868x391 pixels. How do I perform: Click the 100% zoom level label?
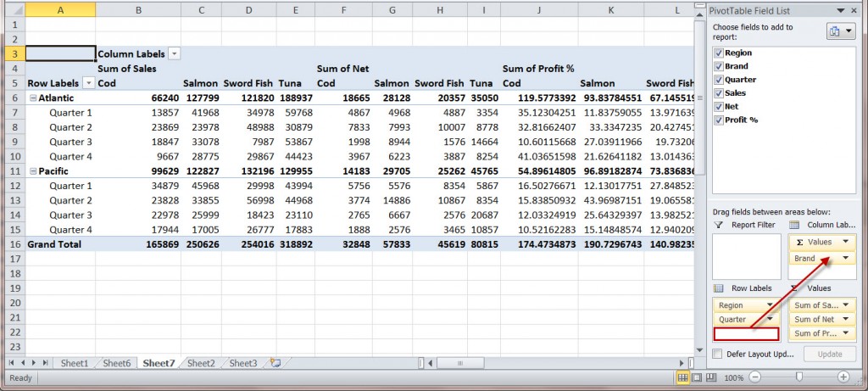(733, 377)
